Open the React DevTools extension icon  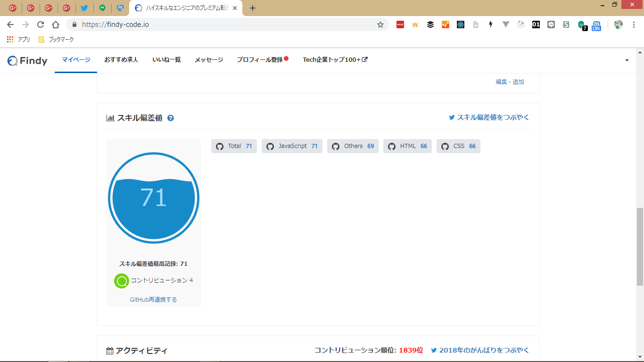[x=461, y=25]
